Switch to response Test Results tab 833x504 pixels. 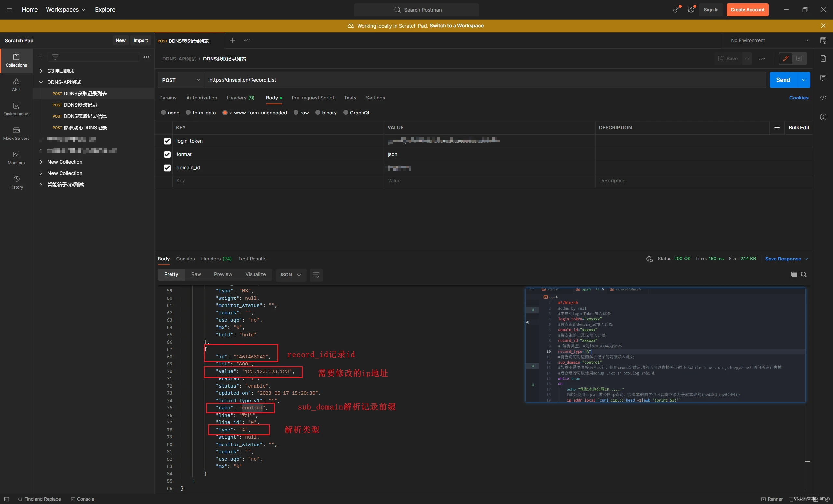click(x=252, y=259)
